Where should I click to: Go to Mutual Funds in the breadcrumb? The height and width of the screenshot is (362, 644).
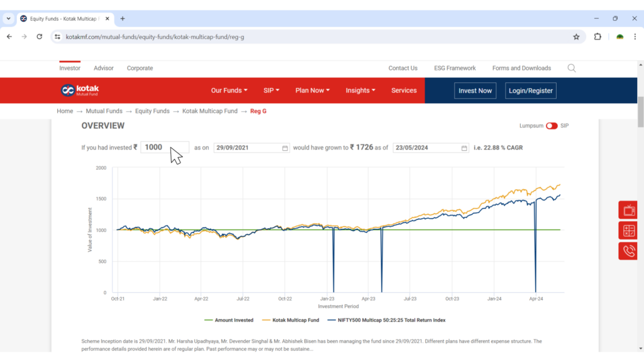pos(104,111)
